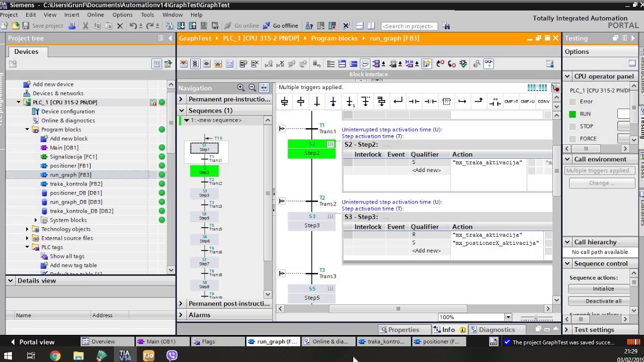Click the scissors cut icon
644x362 pixels.
click(86, 26)
